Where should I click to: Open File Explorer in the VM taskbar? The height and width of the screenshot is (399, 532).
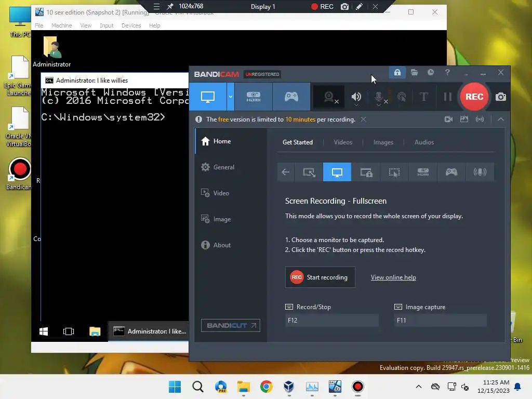(x=95, y=331)
